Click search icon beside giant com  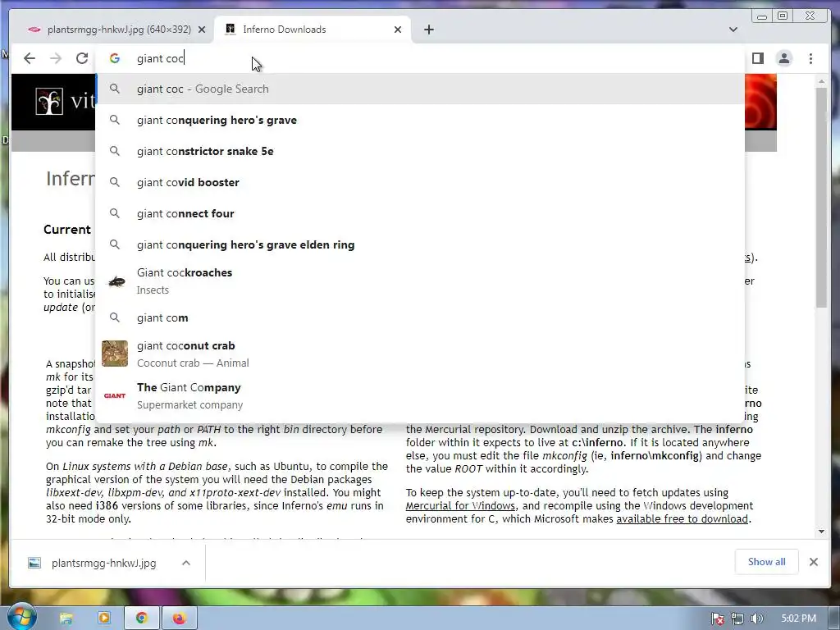click(115, 317)
